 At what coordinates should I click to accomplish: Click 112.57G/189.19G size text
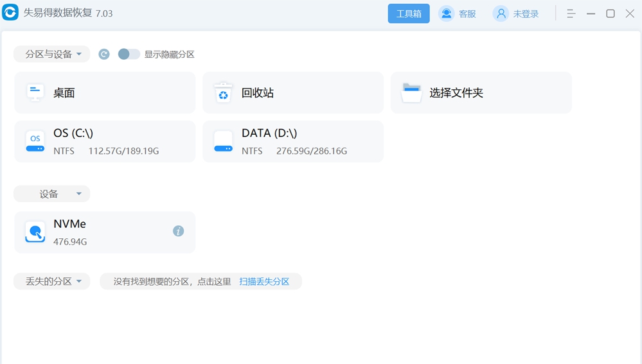tap(123, 151)
